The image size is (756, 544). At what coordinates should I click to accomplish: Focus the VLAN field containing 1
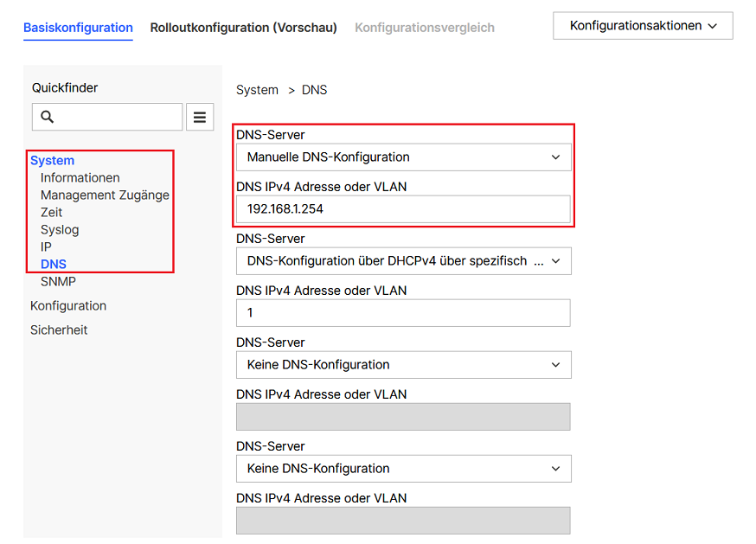pos(403,313)
